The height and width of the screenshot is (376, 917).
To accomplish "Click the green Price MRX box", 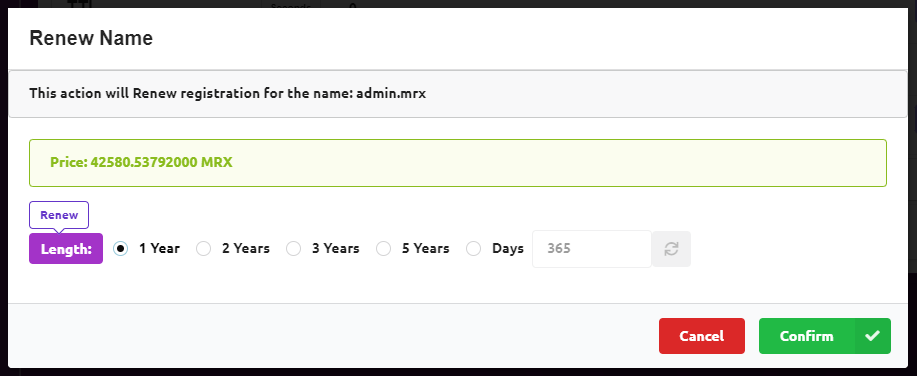I will coord(458,163).
